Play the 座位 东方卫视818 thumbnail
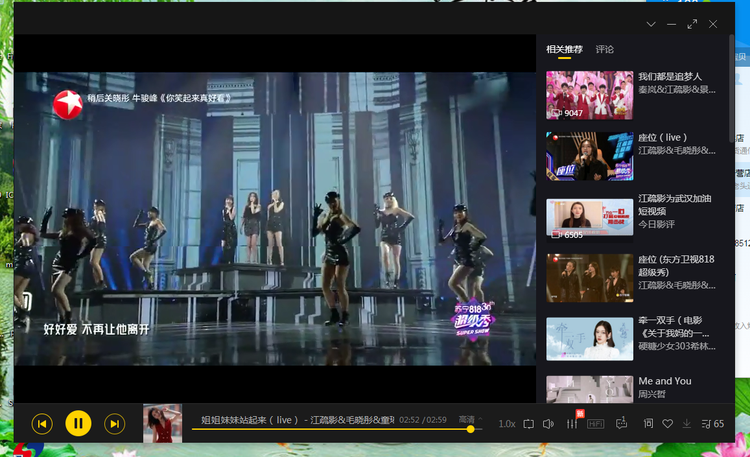The image size is (750, 457). [x=590, y=278]
